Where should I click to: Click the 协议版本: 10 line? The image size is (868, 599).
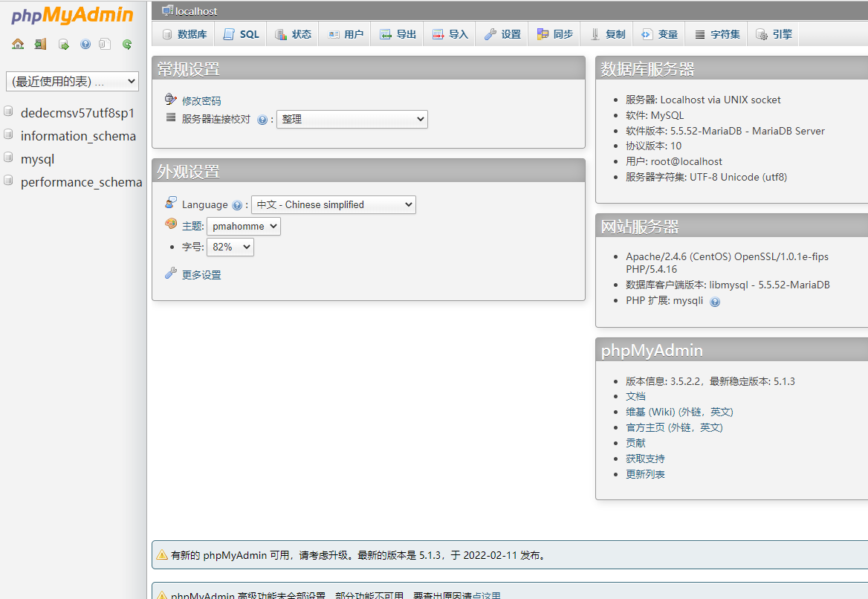pyautogui.click(x=654, y=146)
